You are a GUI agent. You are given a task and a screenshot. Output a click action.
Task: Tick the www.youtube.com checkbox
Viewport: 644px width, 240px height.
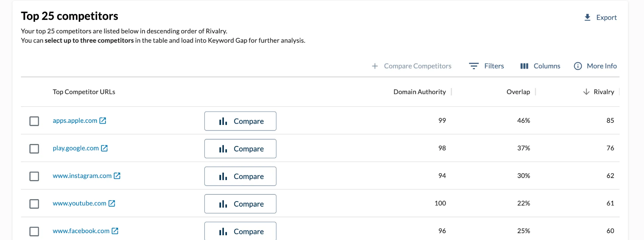pos(34,204)
